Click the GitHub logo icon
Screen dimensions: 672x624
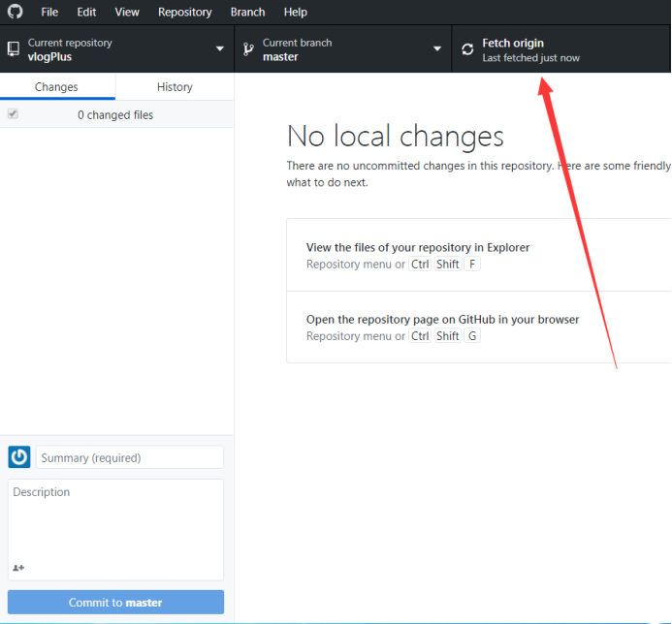click(15, 12)
